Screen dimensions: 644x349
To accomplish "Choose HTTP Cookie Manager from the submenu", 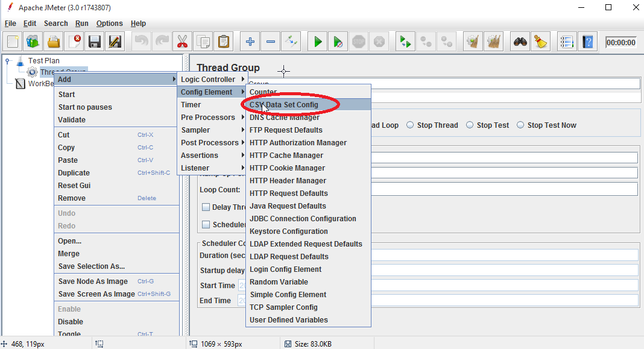I will coord(309,168).
